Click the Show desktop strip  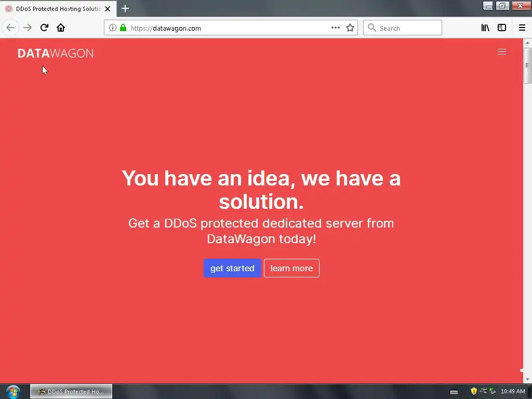[529, 392]
